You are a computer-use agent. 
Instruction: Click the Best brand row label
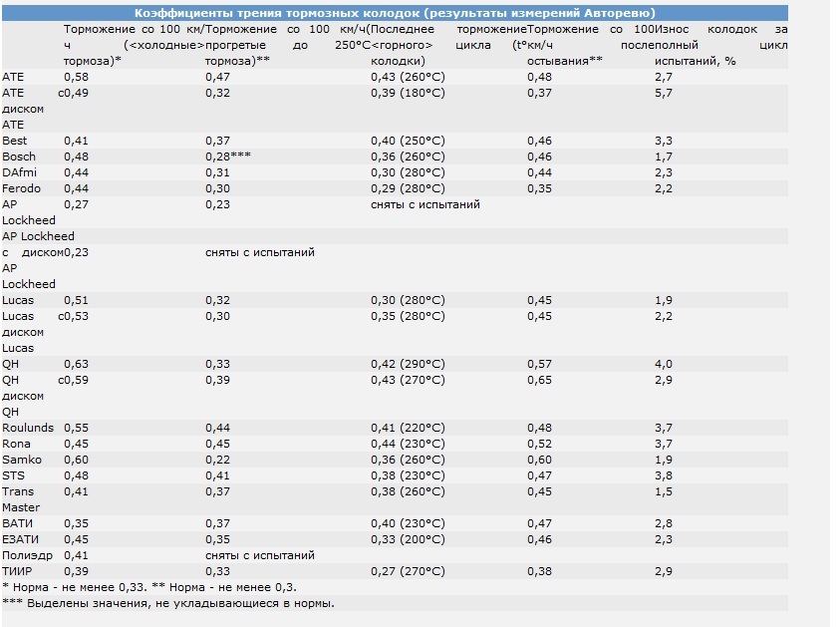[15, 141]
